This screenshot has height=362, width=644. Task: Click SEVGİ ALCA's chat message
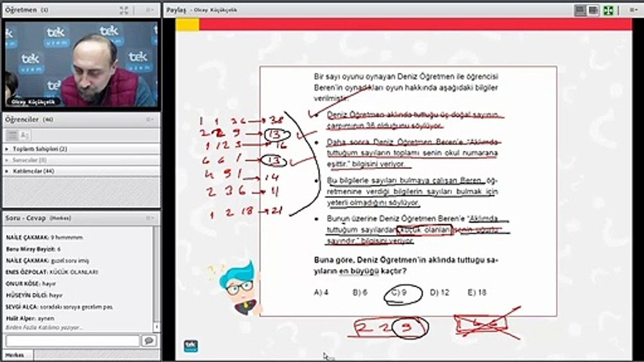tap(59, 307)
